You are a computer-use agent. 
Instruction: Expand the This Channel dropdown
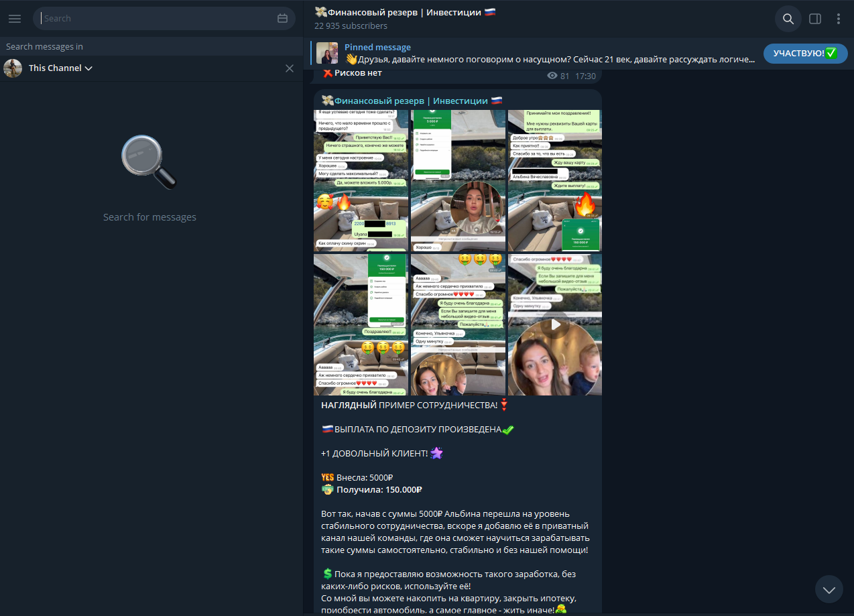pos(60,68)
